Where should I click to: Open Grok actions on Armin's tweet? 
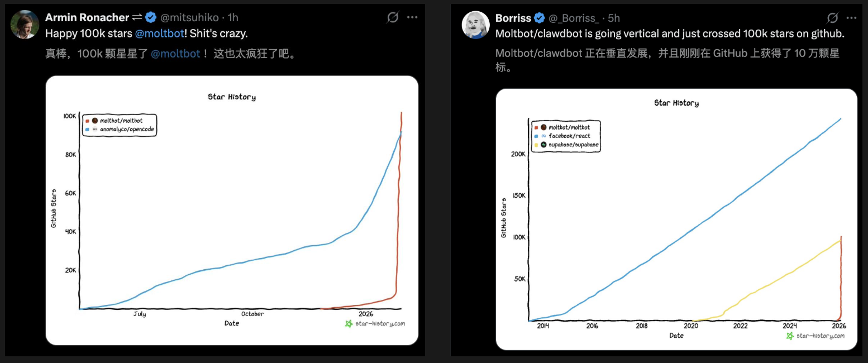393,17
